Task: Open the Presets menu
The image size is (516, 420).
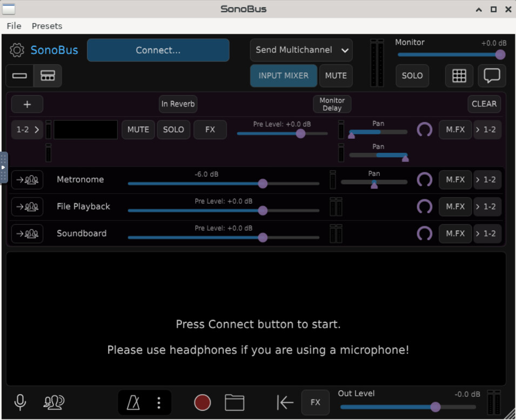Action: [x=47, y=26]
